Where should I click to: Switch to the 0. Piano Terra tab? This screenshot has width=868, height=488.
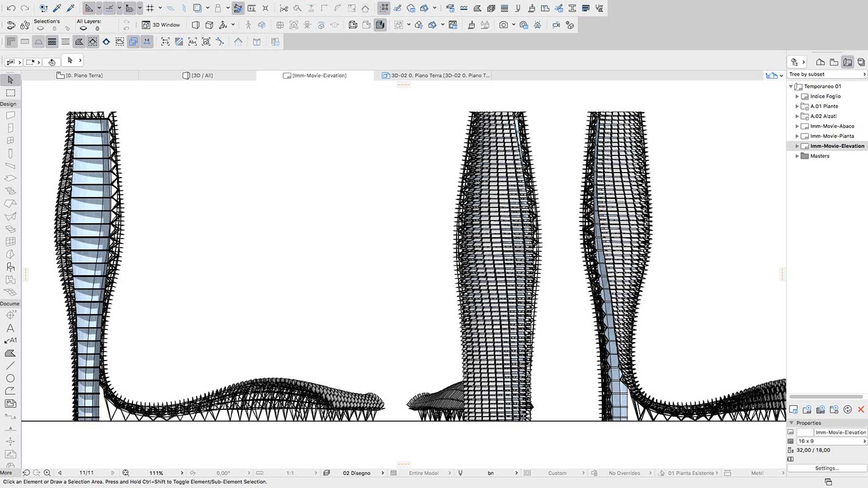(x=84, y=75)
